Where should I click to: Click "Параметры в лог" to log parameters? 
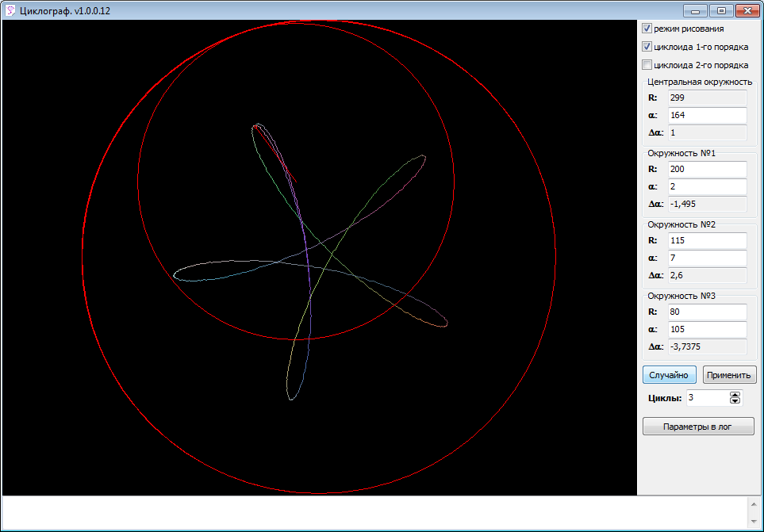(x=698, y=426)
